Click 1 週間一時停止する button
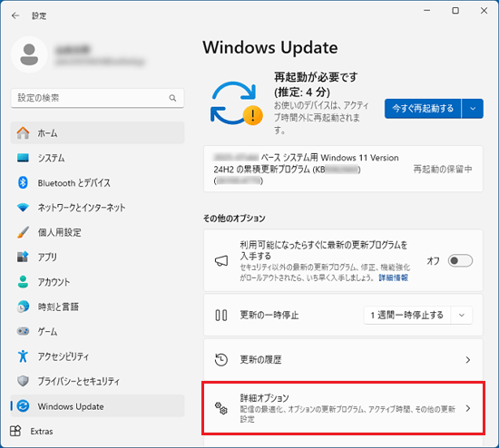 (407, 315)
